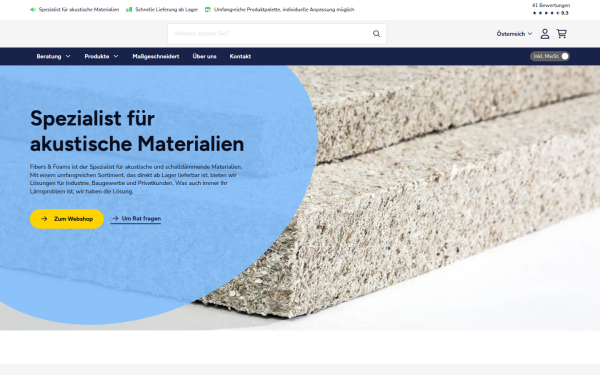Click the top bar Spezialist für akustische Materialien text
The height and width of the screenshot is (375, 600).
point(79,10)
